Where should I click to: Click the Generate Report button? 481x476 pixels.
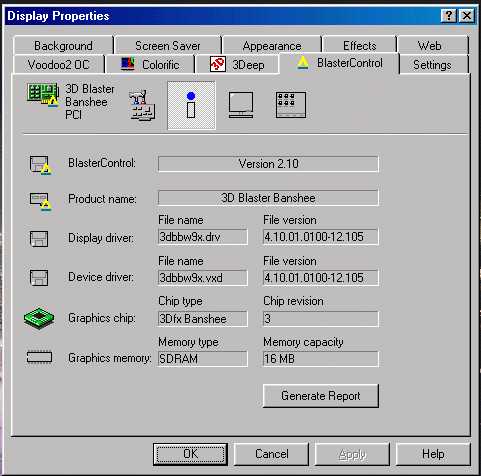point(321,396)
